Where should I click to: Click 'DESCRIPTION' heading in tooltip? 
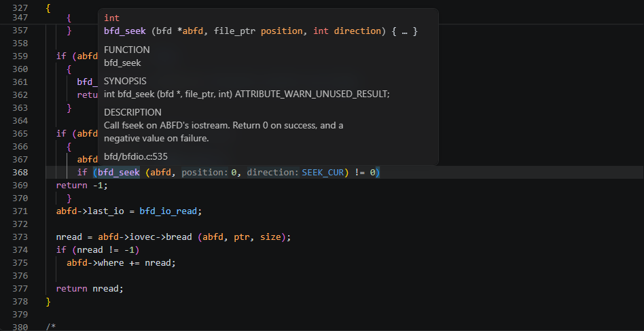[x=132, y=112]
